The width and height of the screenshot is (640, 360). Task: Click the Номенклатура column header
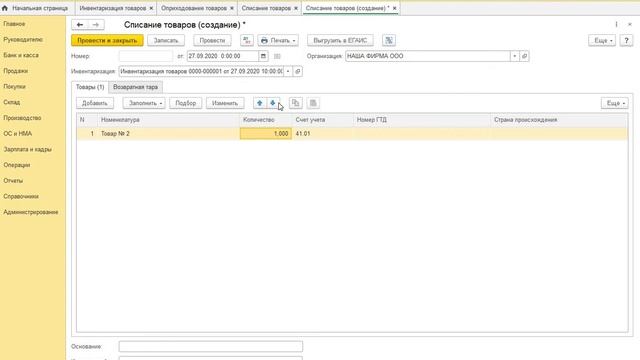[169, 120]
